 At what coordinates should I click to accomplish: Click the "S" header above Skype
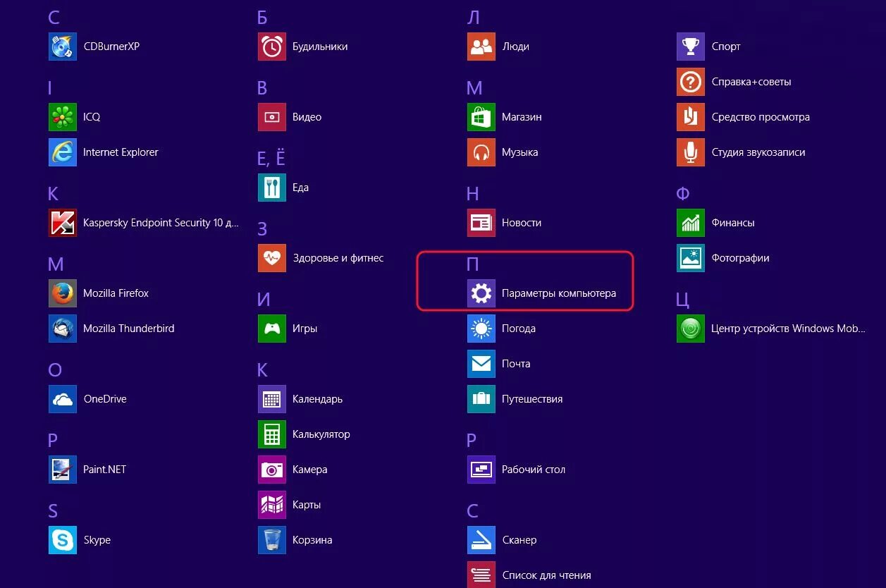point(53,511)
